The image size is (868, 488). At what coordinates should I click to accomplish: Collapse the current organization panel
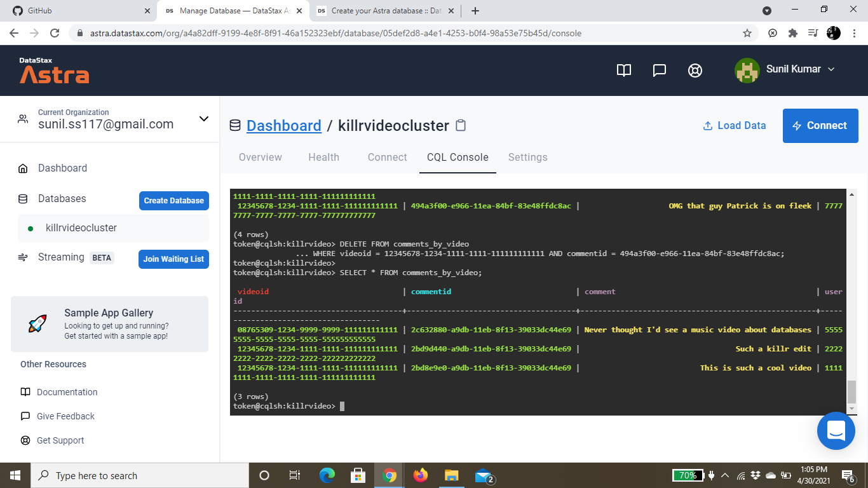(203, 119)
